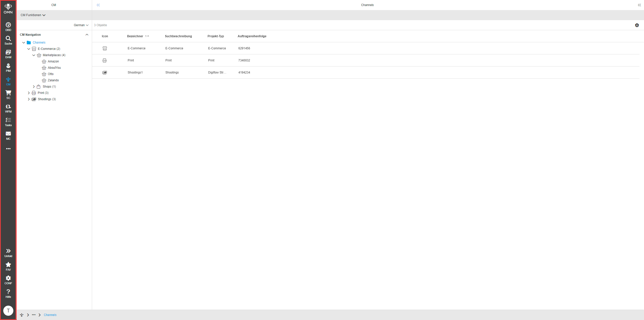The height and width of the screenshot is (320, 644).
Task: Open the Channels breadcrumb link
Action: [x=50, y=315]
